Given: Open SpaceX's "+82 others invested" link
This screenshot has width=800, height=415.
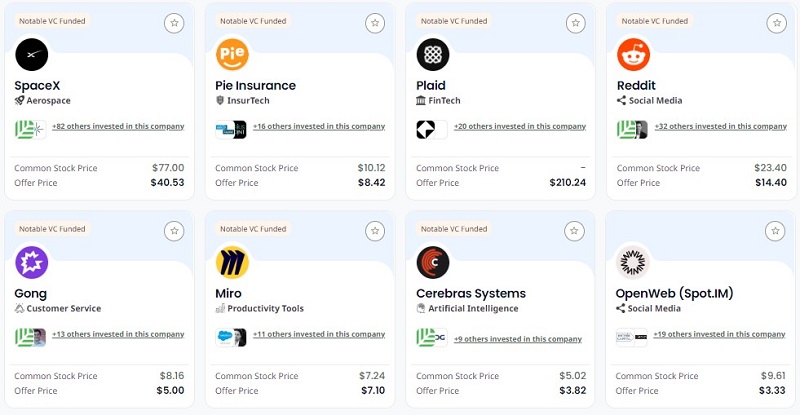Looking at the screenshot, I should pyautogui.click(x=118, y=127).
